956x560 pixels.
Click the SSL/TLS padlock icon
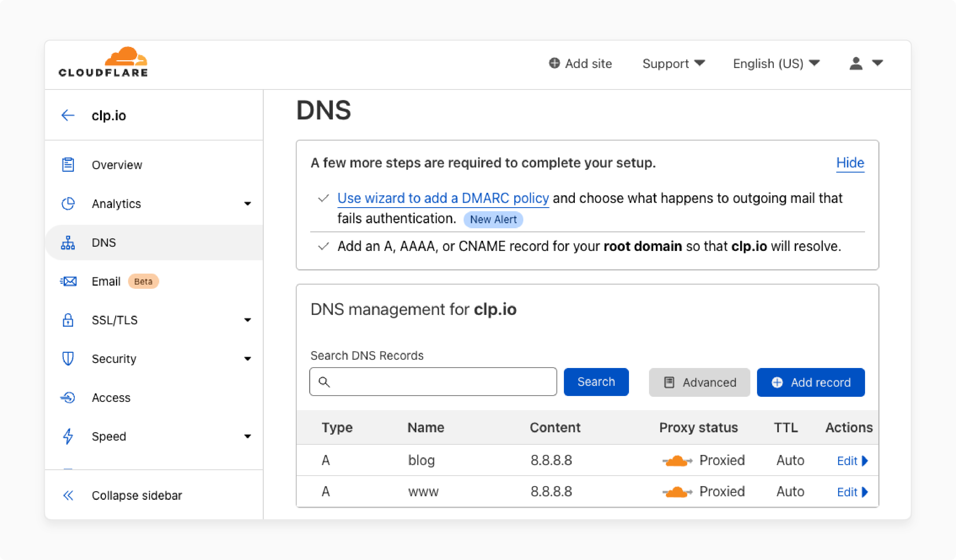pyautogui.click(x=68, y=320)
